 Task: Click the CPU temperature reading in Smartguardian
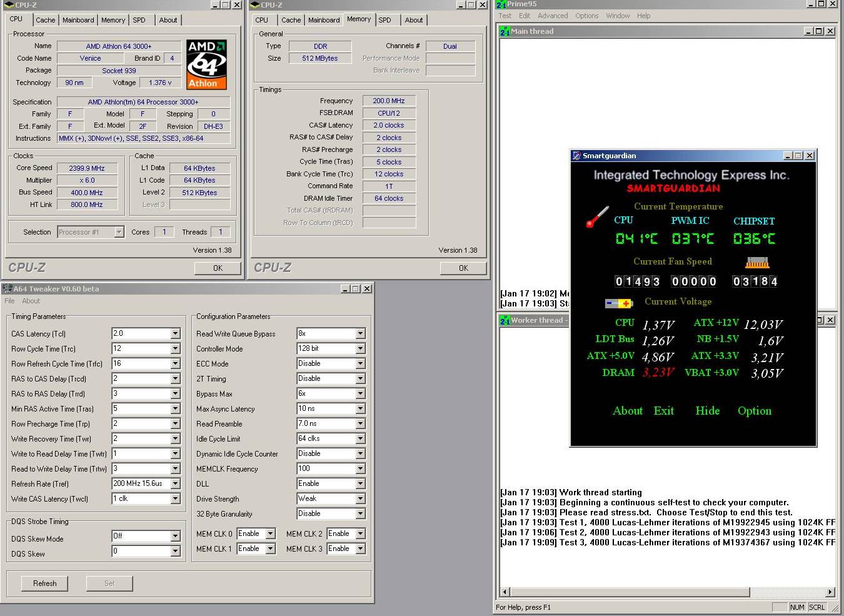pos(636,238)
